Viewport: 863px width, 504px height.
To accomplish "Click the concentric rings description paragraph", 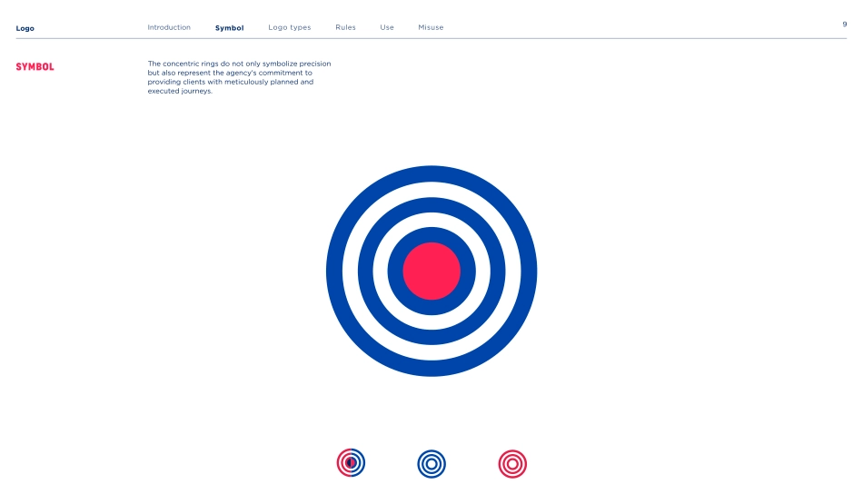I will point(239,77).
